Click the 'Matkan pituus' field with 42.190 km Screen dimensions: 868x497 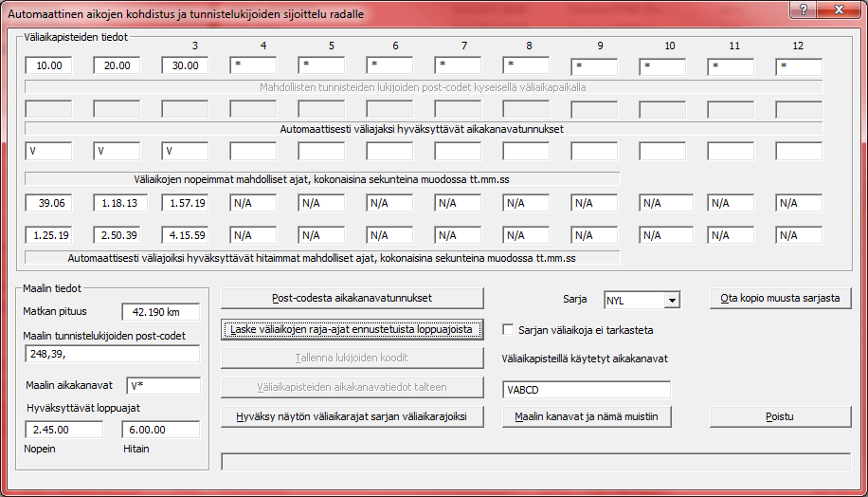pos(161,312)
